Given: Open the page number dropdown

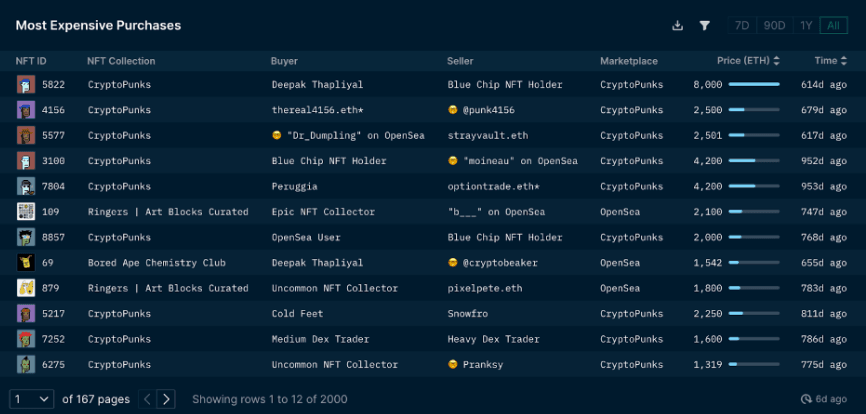Looking at the screenshot, I should tap(32, 399).
